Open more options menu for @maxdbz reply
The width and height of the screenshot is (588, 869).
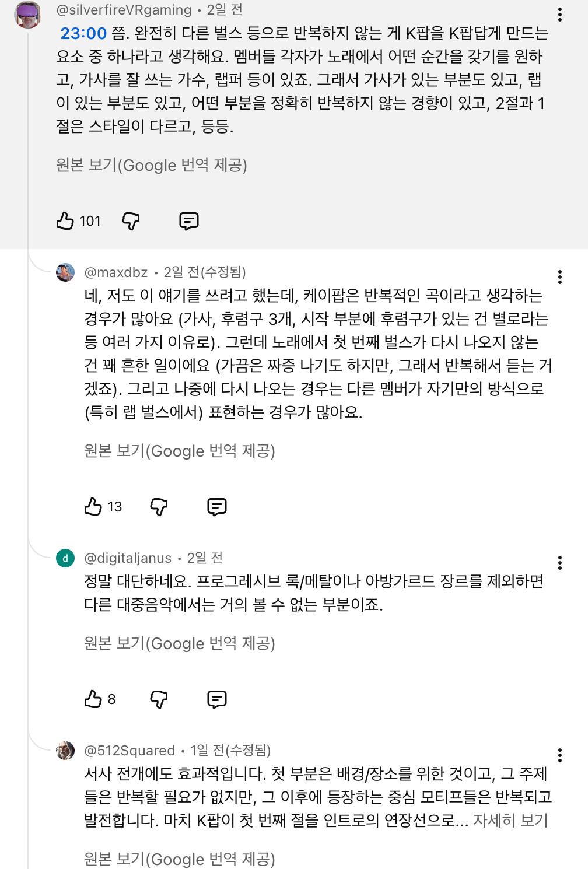point(559,277)
